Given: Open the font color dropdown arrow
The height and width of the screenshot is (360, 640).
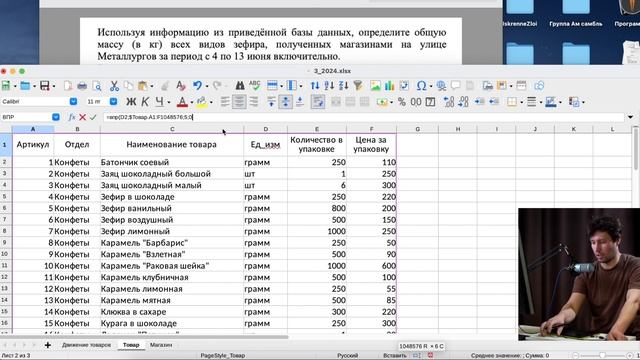Looking at the screenshot, I should click(x=191, y=102).
